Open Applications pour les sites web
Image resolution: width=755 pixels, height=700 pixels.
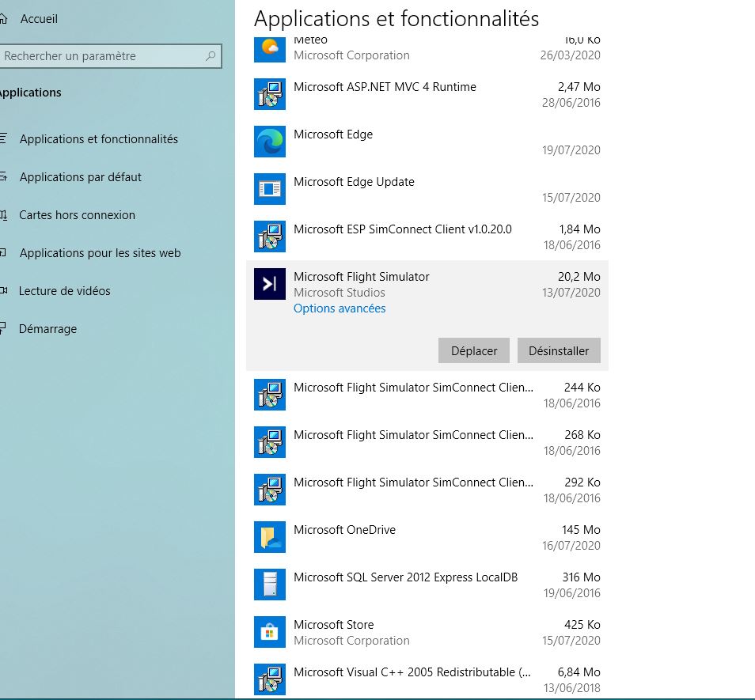point(101,253)
